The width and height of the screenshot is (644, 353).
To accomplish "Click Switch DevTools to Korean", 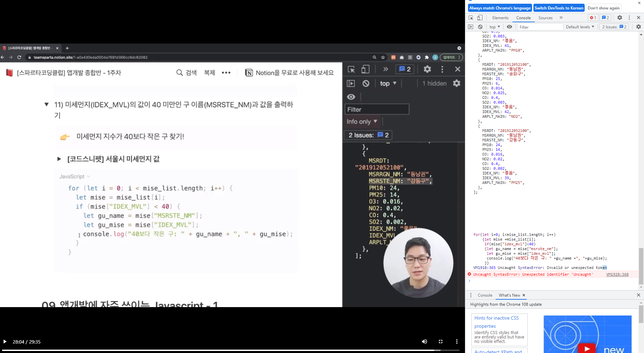I will click(559, 8).
